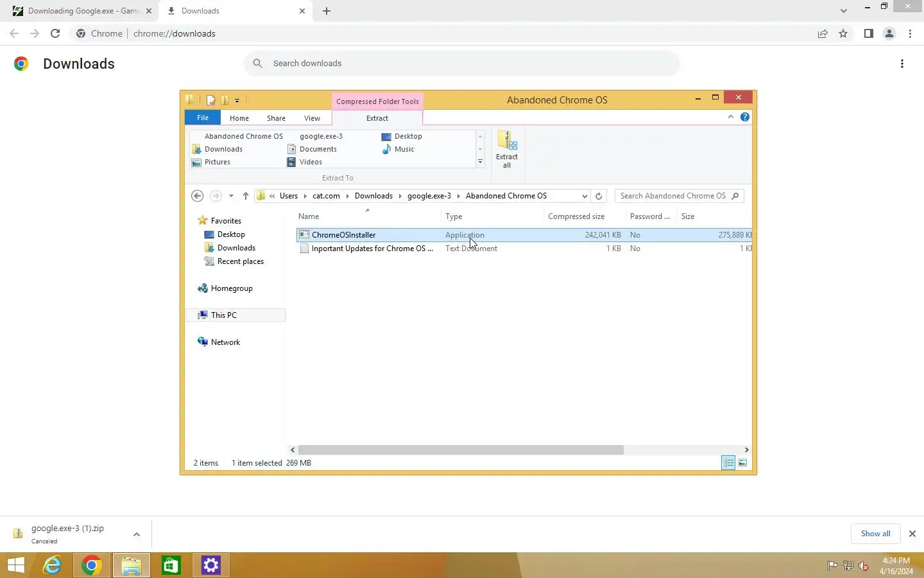The image size is (924, 578).
Task: Expand the address bar history dropdown
Action: tap(585, 196)
